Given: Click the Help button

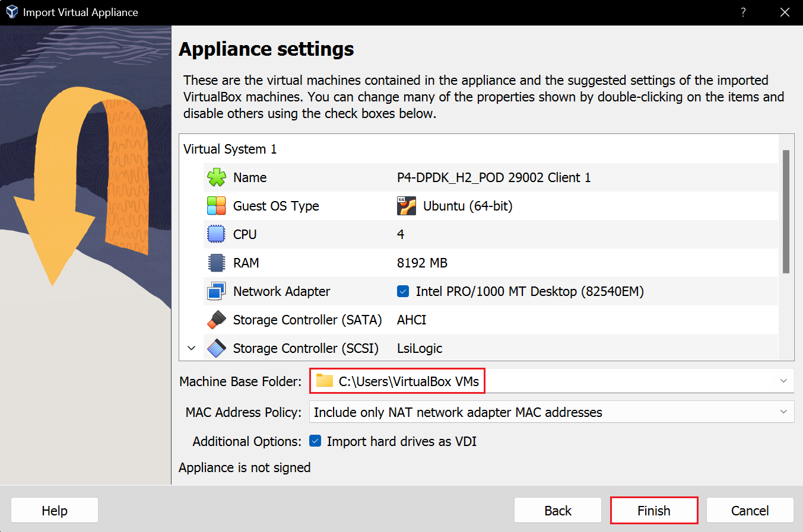Looking at the screenshot, I should coord(55,511).
